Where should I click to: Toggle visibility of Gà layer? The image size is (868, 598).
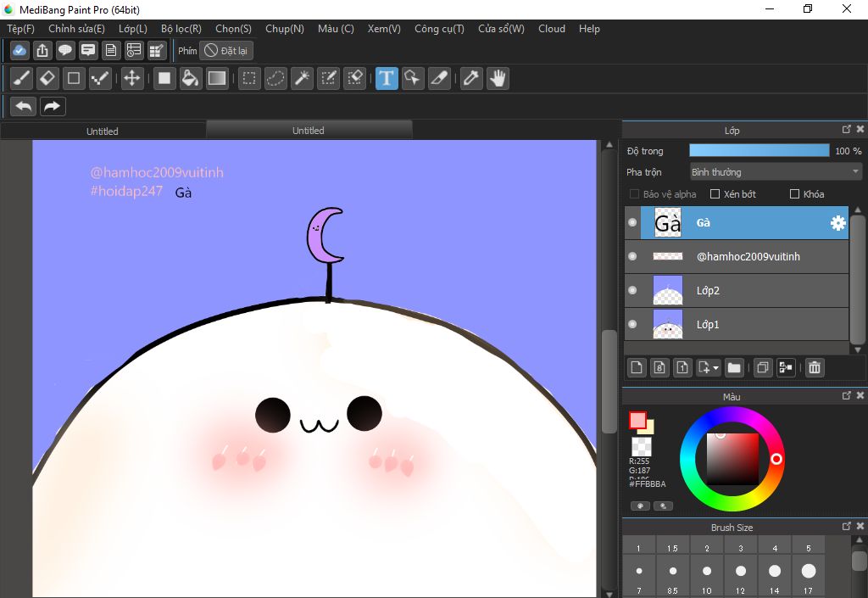point(632,222)
